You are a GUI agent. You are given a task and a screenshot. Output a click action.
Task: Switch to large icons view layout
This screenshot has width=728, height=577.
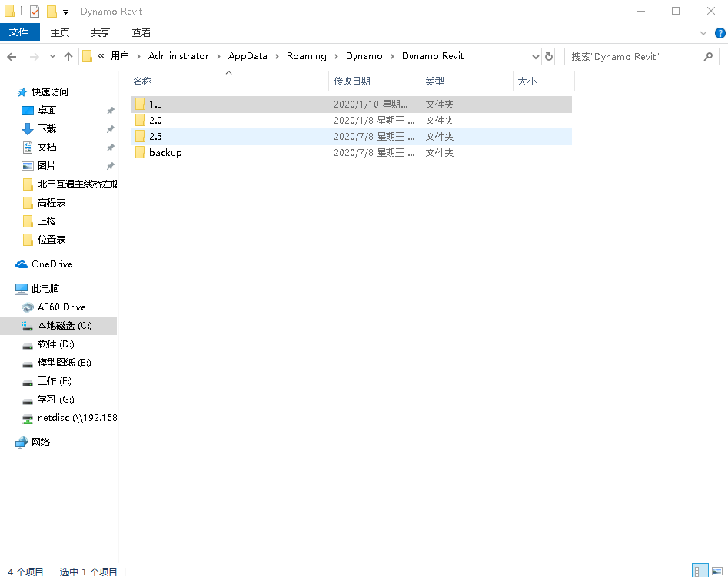(x=717, y=571)
